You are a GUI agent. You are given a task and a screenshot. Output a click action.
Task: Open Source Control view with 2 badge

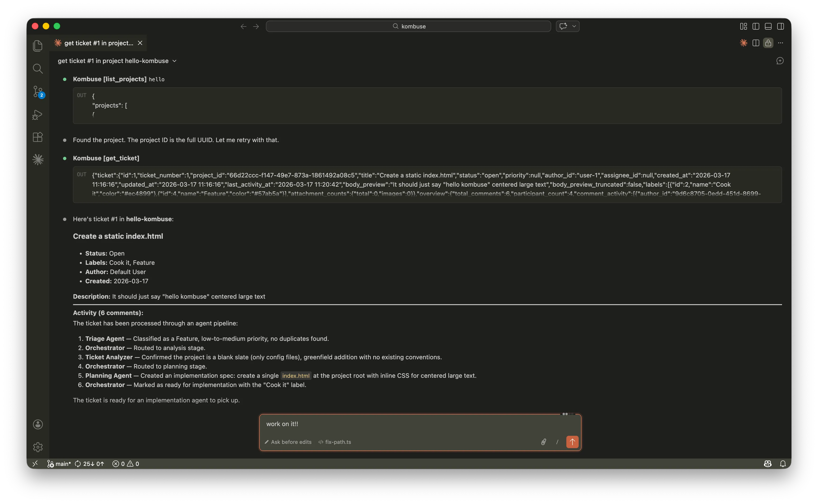pos(38,91)
